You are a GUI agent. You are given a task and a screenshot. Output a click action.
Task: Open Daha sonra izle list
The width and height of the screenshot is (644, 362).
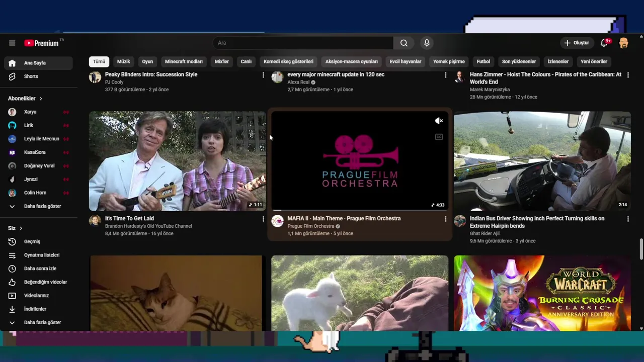(39, 268)
